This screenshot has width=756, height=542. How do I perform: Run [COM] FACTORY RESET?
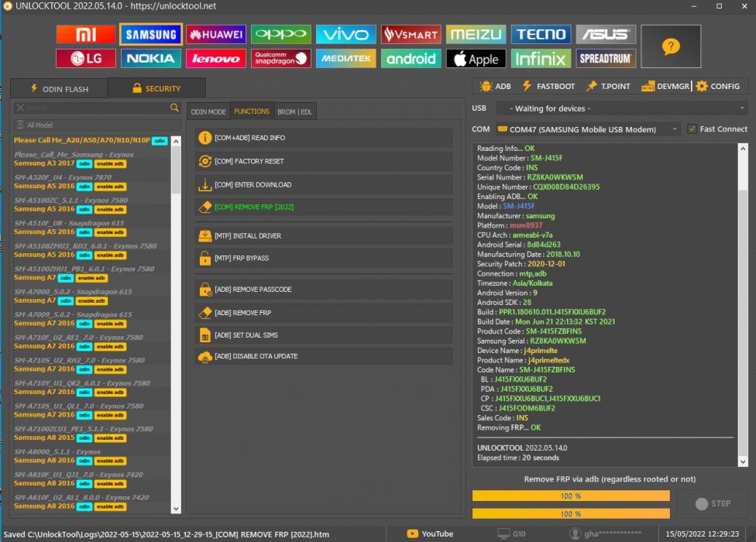point(324,161)
